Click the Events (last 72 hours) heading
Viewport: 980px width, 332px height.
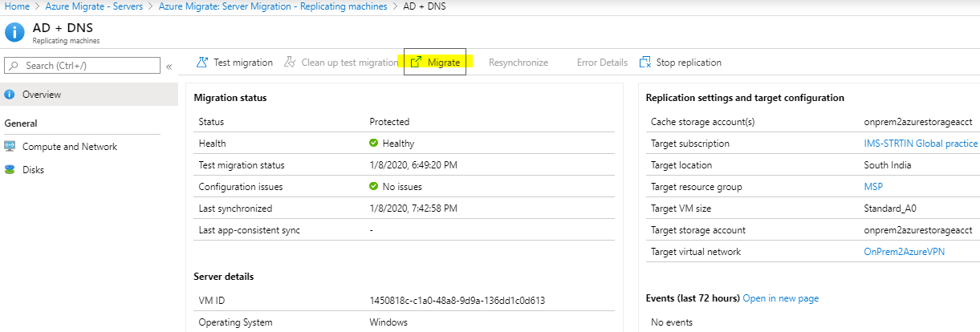693,298
